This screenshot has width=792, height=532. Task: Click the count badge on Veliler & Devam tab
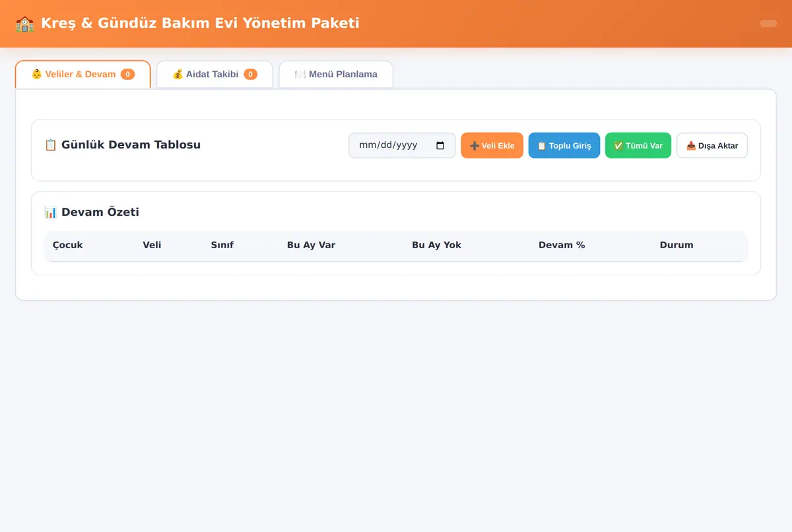click(127, 75)
